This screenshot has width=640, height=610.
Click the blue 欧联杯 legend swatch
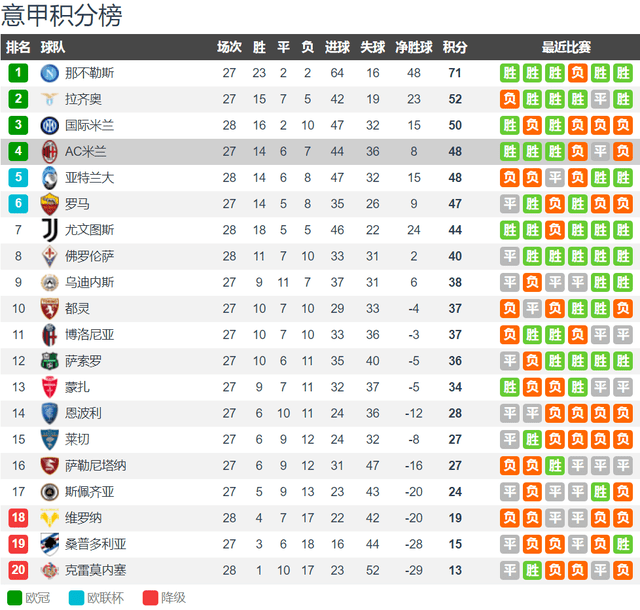(76, 598)
